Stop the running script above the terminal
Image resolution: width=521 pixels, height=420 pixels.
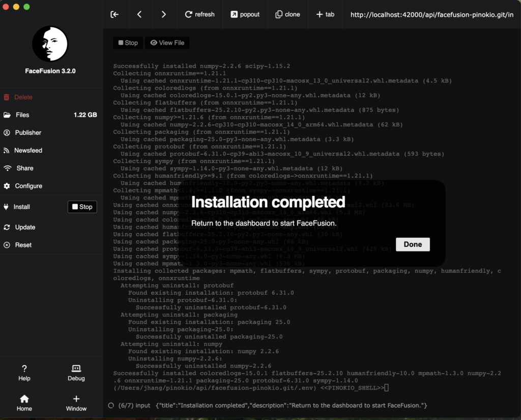128,43
